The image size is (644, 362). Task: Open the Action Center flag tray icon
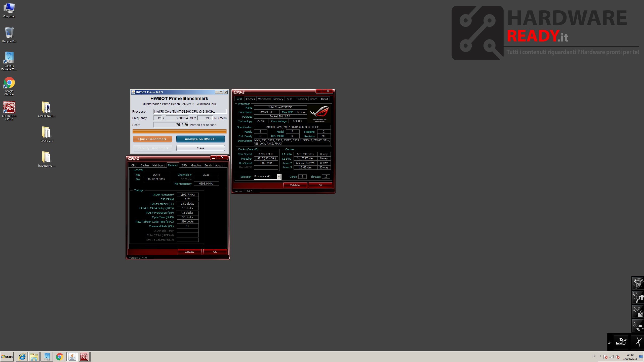click(605, 357)
